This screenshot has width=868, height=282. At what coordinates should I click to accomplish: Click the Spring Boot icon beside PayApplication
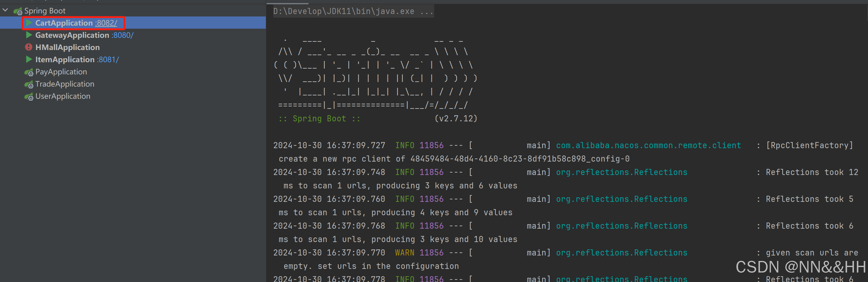pyautogui.click(x=29, y=72)
